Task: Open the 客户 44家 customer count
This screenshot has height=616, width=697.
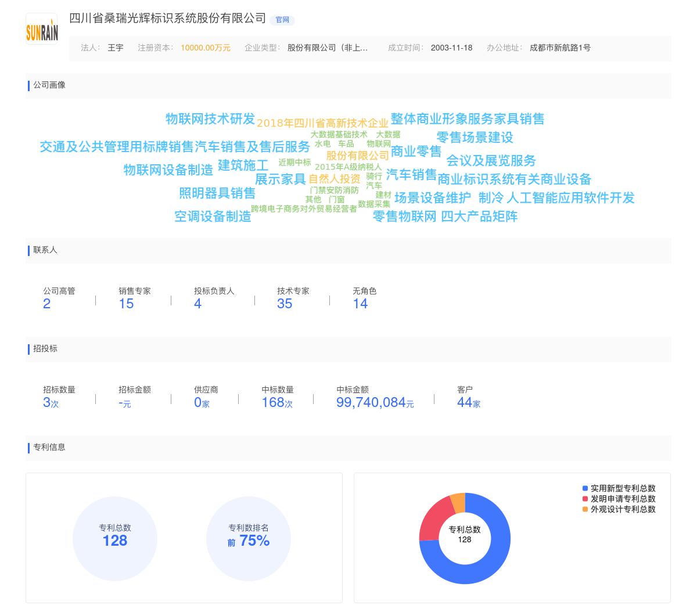Action: coord(468,402)
